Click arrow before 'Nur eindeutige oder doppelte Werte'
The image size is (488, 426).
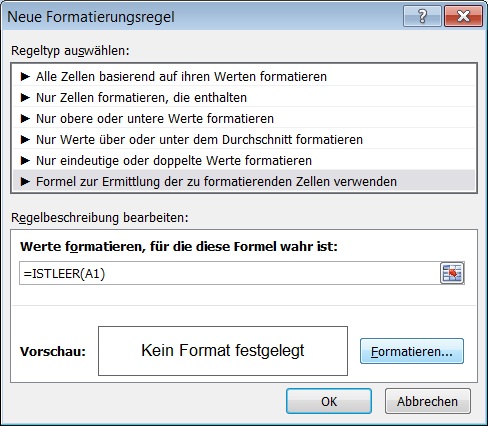pos(25,160)
